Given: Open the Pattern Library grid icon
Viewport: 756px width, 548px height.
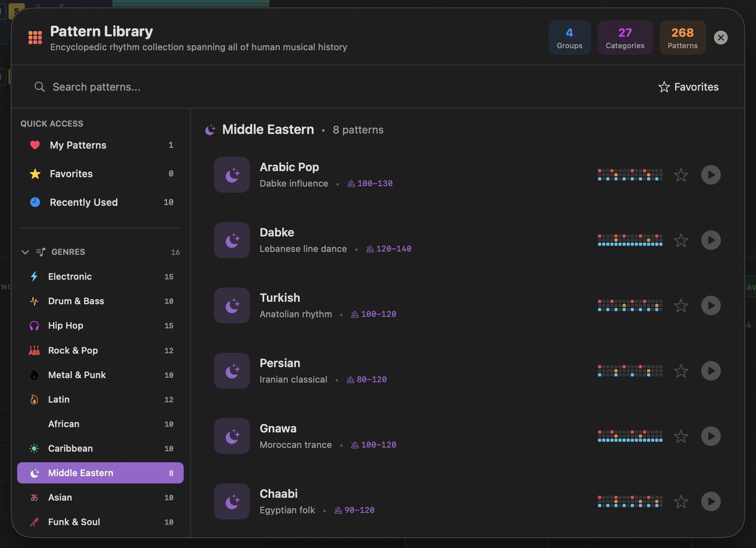Looking at the screenshot, I should tap(35, 37).
